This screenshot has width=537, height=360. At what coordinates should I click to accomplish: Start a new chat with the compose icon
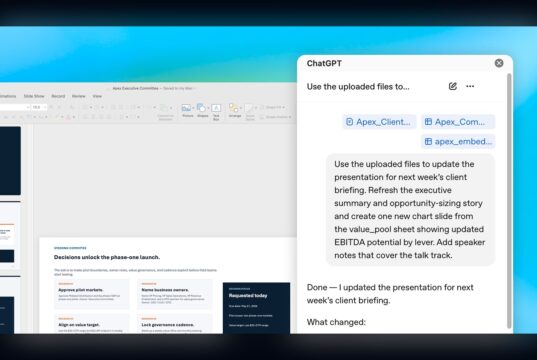point(452,86)
